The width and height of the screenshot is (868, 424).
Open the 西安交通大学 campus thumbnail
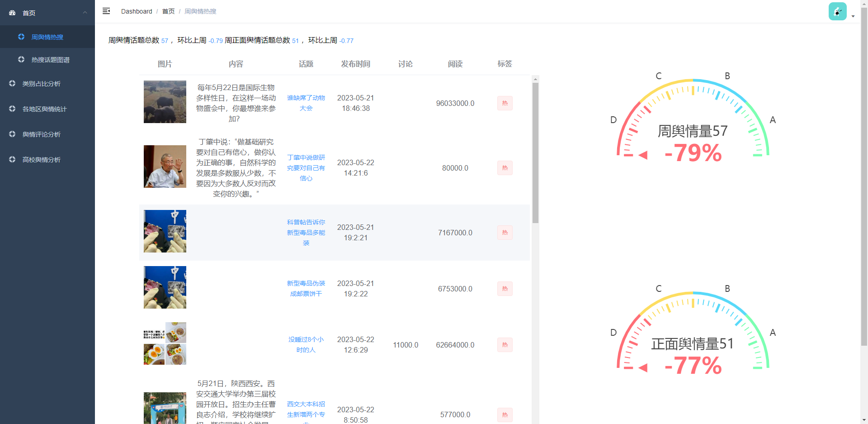coord(165,408)
